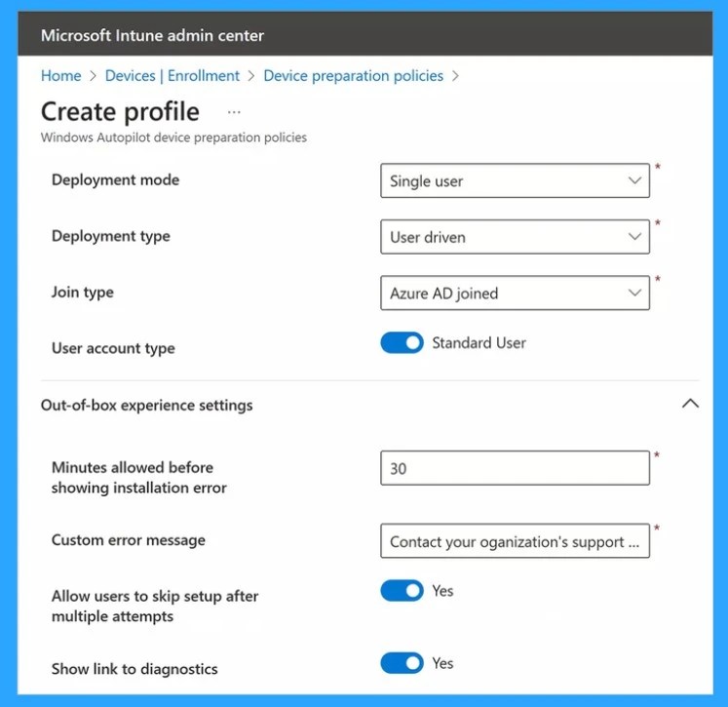Go to the Home breadcrumb link
This screenshot has width=728, height=707.
click(x=60, y=76)
